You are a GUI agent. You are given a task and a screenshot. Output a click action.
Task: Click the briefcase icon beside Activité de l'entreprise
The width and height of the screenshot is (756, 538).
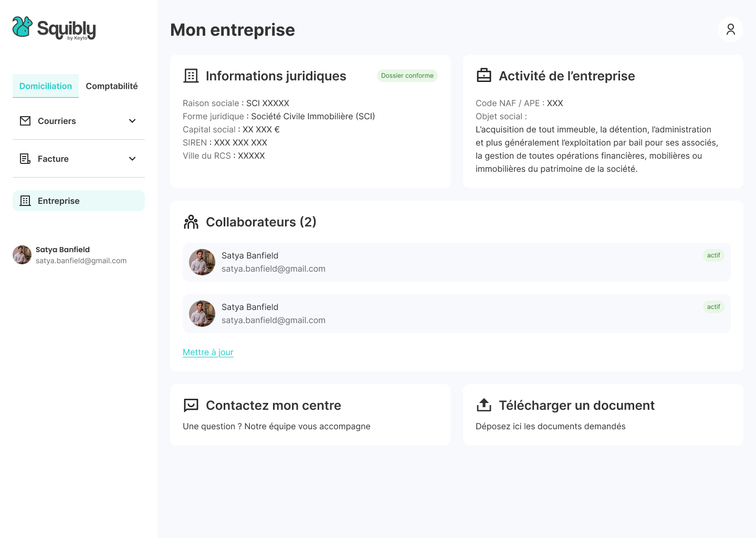(484, 76)
